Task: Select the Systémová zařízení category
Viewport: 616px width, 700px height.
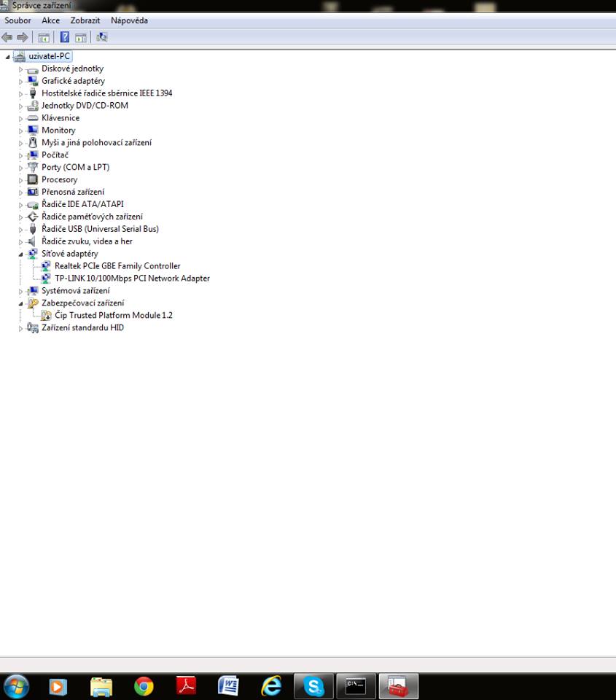Action: (75, 291)
